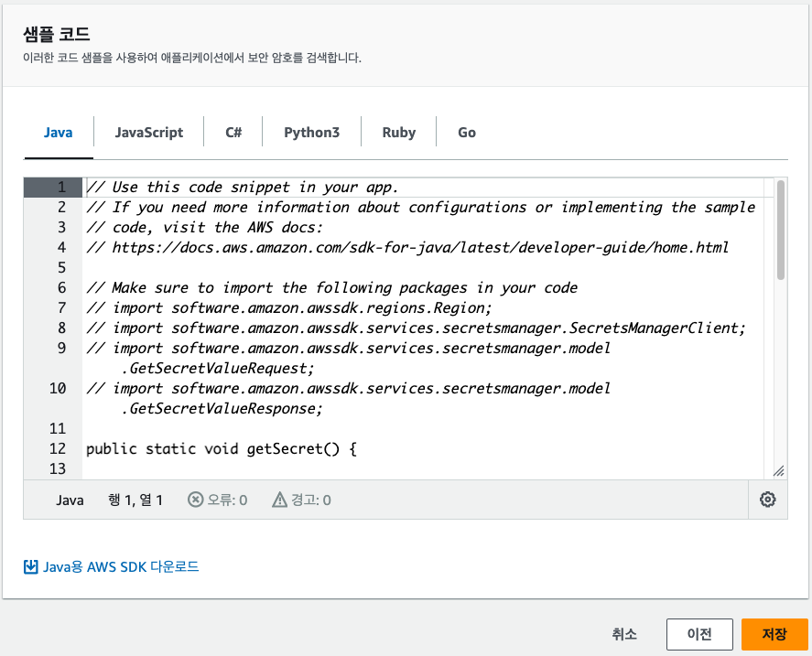Click the download icon next to Java SDK link

coord(30,567)
